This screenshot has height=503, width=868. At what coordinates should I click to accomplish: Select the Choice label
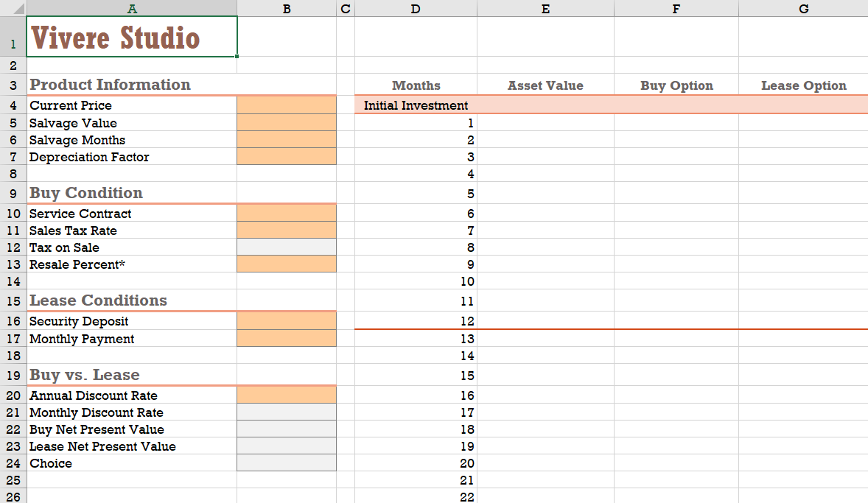coord(50,464)
